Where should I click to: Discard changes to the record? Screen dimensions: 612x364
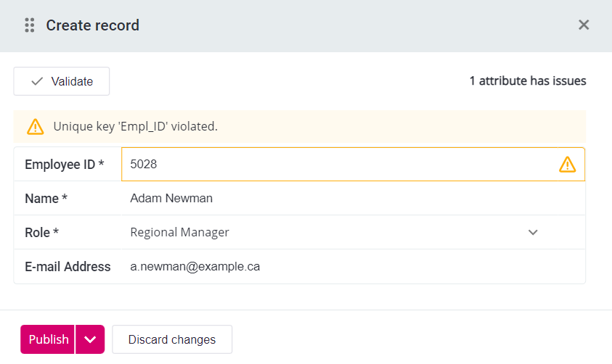point(172,339)
